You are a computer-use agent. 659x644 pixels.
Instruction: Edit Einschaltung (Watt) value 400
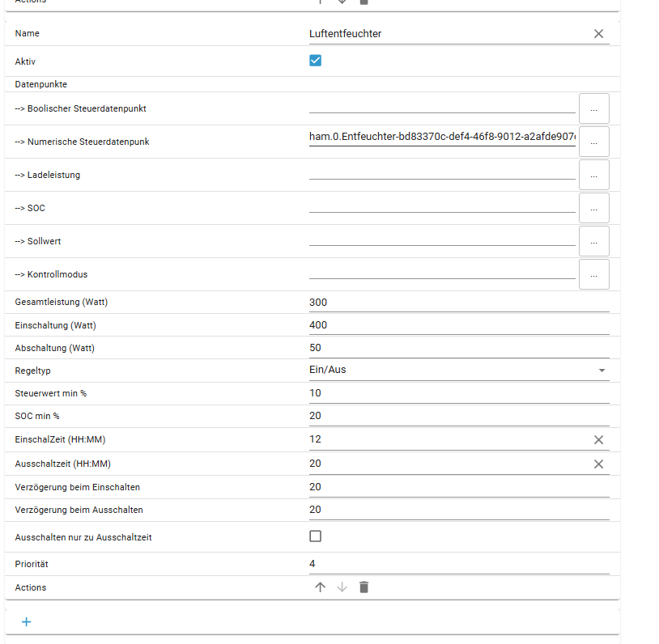click(459, 325)
